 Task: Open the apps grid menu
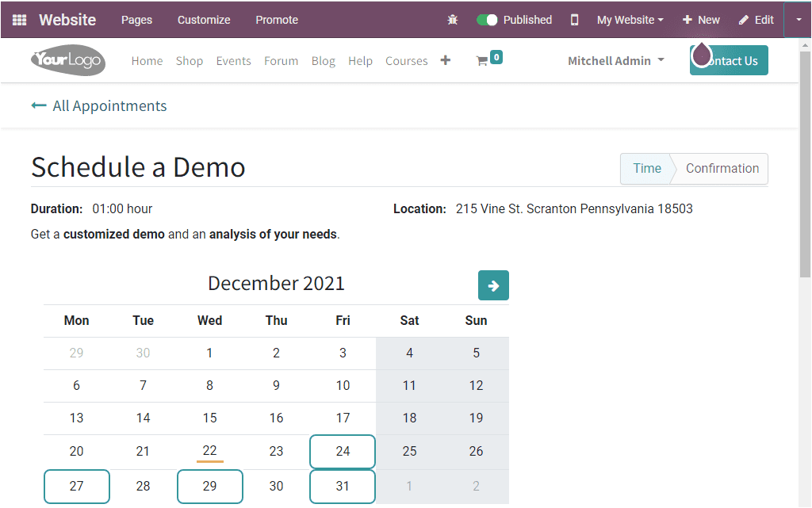pos(20,19)
